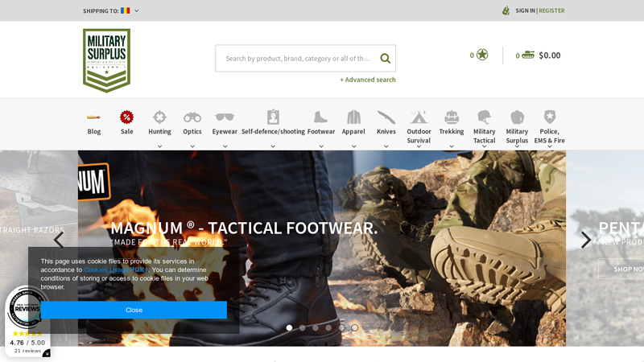Click the Eyewear sunglasses icon
Screen dimensions: 644x362
click(x=225, y=117)
